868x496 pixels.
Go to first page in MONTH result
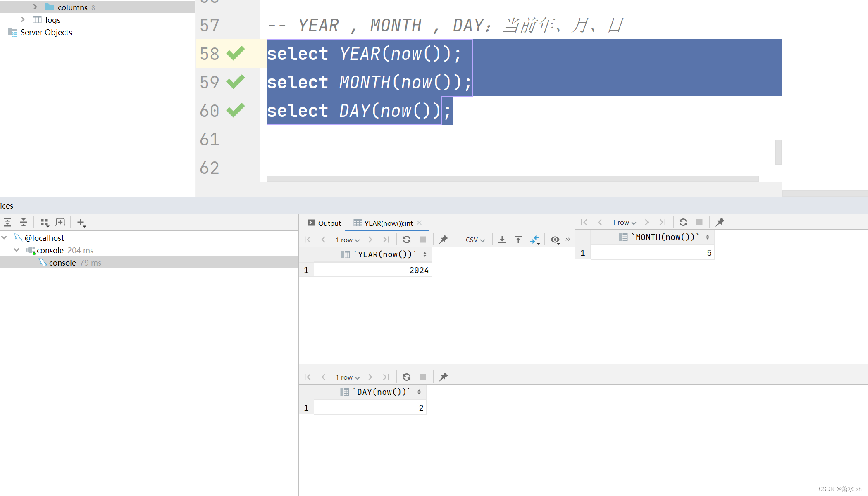pos(584,222)
